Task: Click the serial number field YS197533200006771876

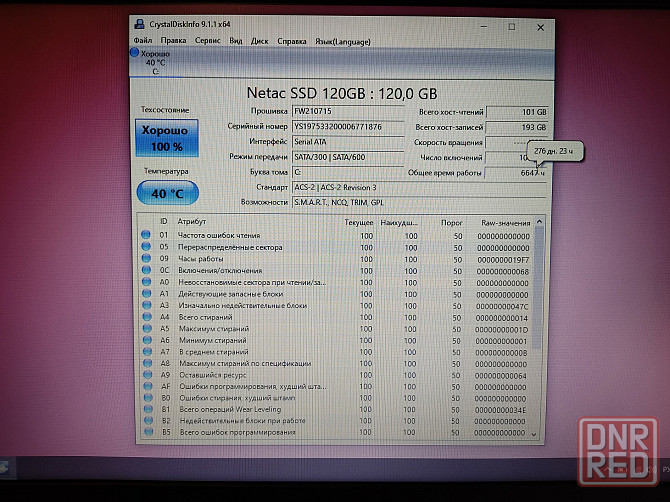Action: point(348,127)
